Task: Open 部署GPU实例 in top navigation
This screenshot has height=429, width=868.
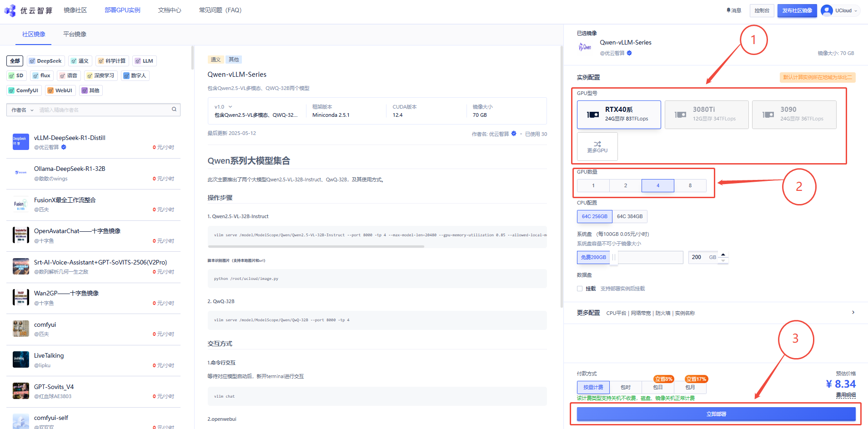Action: click(x=122, y=10)
